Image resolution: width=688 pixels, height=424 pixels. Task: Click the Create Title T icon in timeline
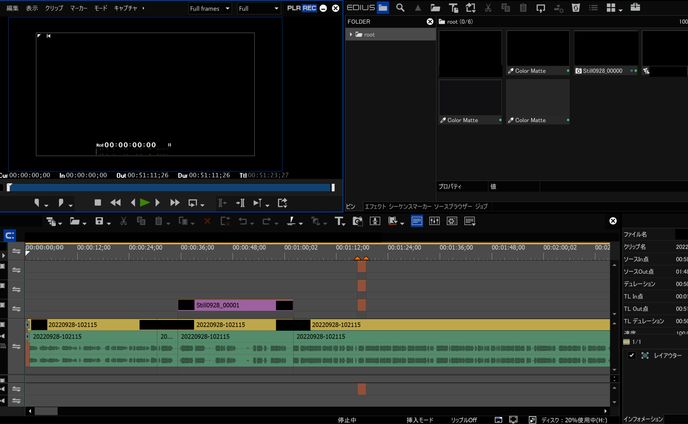(x=340, y=221)
